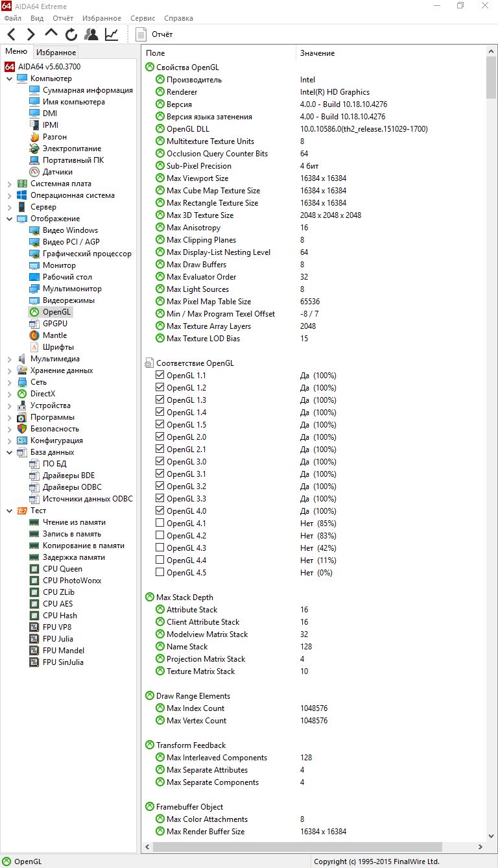498x868 pixels.
Task: Select Чтение из памяти benchmark
Action: 74,522
